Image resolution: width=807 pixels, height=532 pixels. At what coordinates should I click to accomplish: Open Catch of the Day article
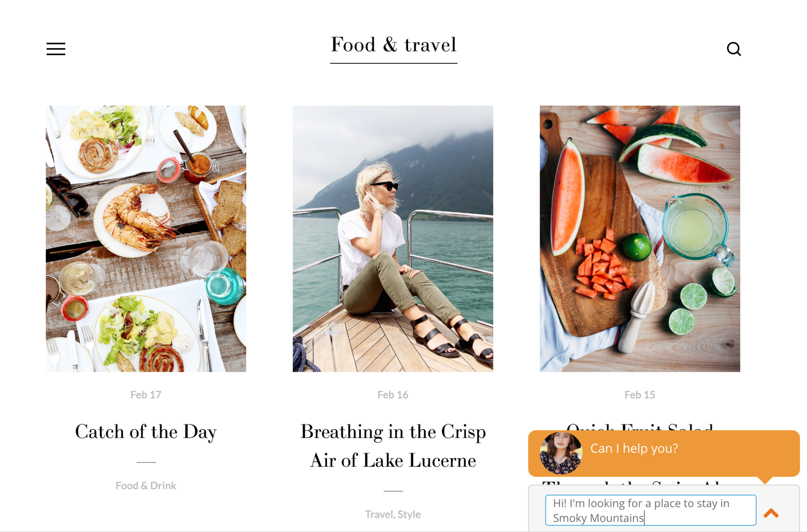146,431
